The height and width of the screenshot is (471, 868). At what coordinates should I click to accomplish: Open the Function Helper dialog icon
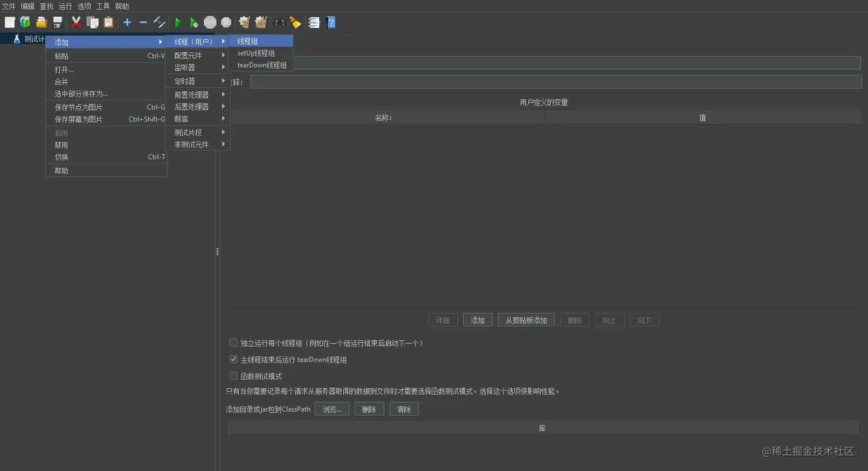point(314,22)
